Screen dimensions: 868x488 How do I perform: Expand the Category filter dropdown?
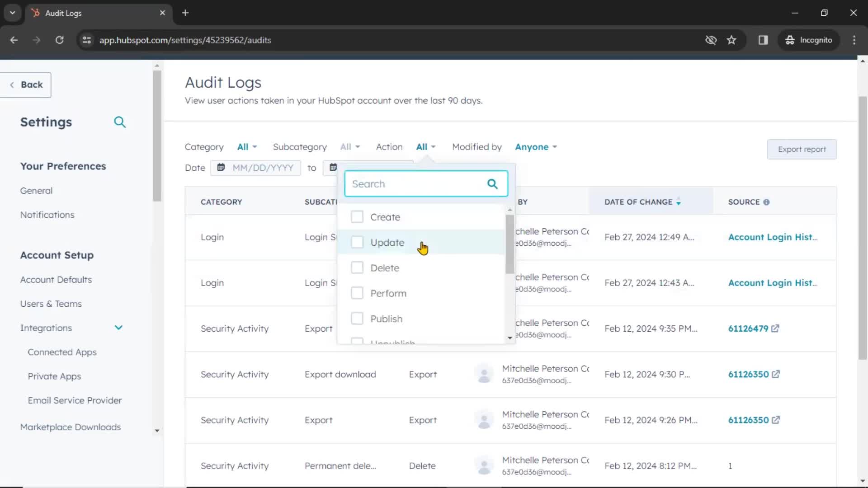coord(246,146)
